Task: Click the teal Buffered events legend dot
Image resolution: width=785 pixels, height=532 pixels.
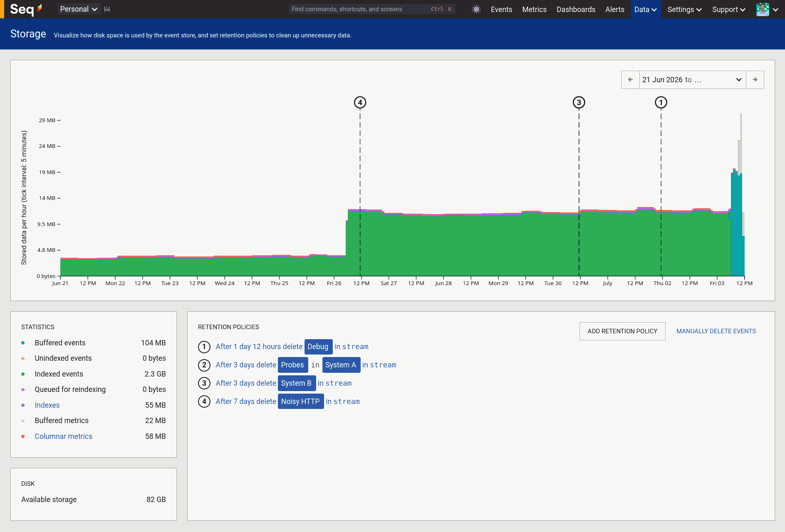Action: [23, 343]
